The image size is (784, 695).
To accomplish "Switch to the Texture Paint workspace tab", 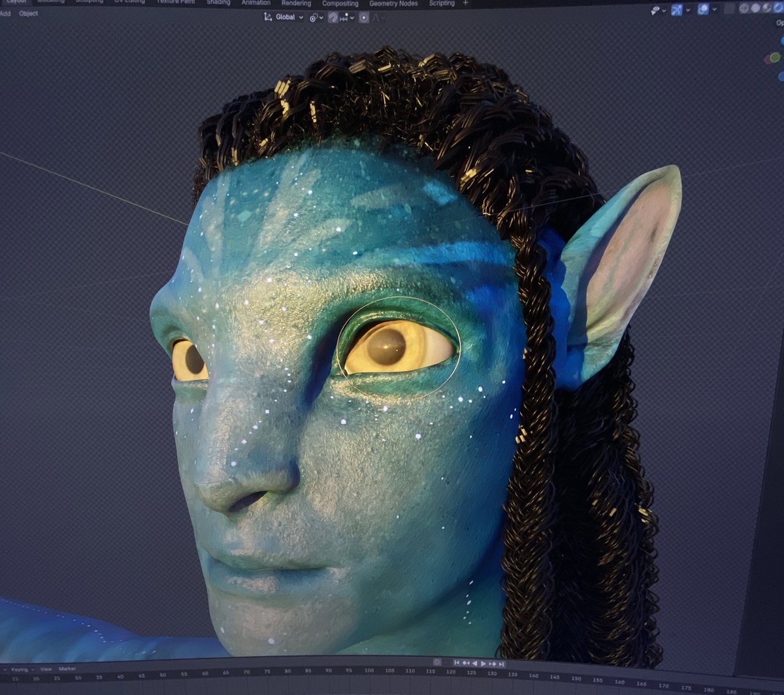I will [176, 2].
